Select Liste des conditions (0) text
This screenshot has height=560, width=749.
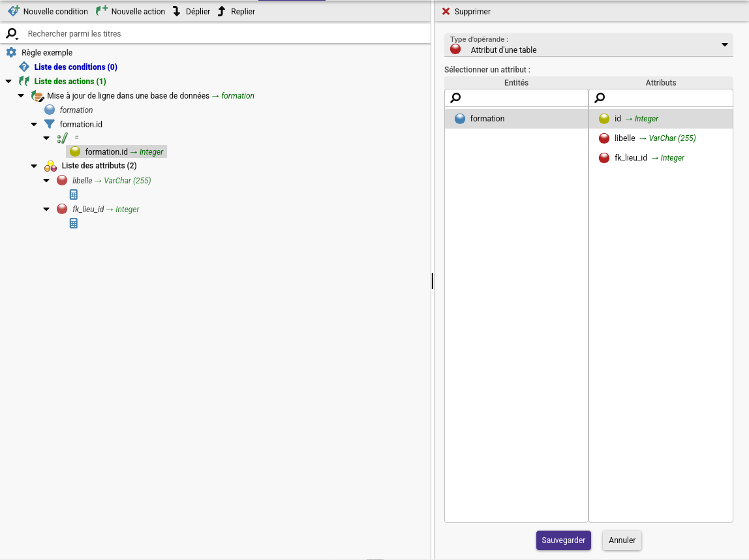click(x=76, y=67)
